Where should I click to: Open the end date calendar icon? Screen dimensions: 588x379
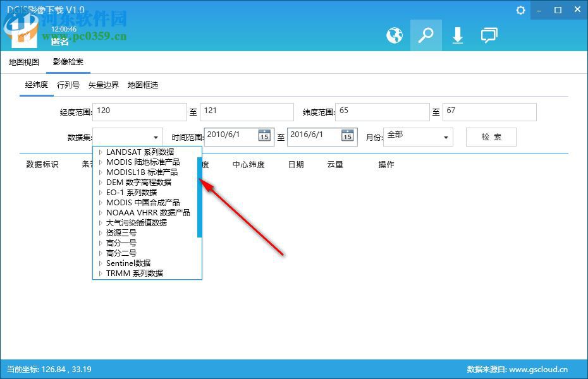tap(347, 135)
